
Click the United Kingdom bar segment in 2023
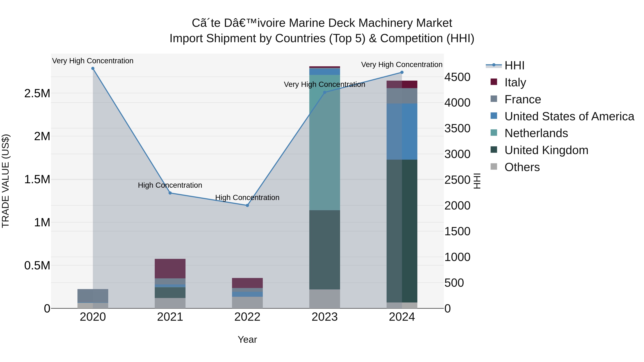point(325,250)
